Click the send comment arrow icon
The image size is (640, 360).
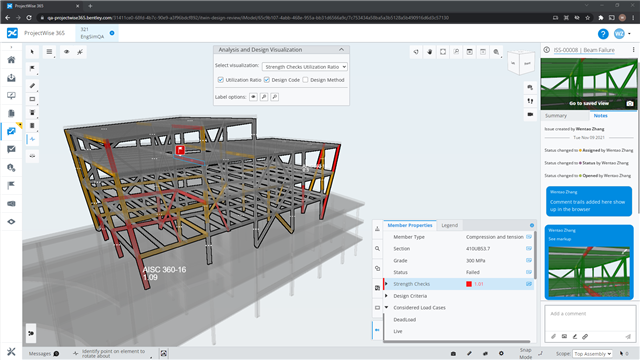[628, 337]
